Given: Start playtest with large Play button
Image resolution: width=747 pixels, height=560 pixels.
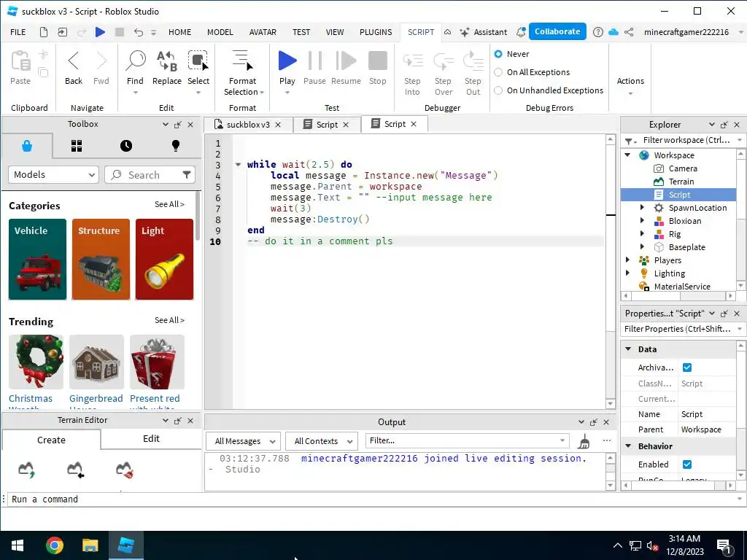Looking at the screenshot, I should (x=287, y=61).
